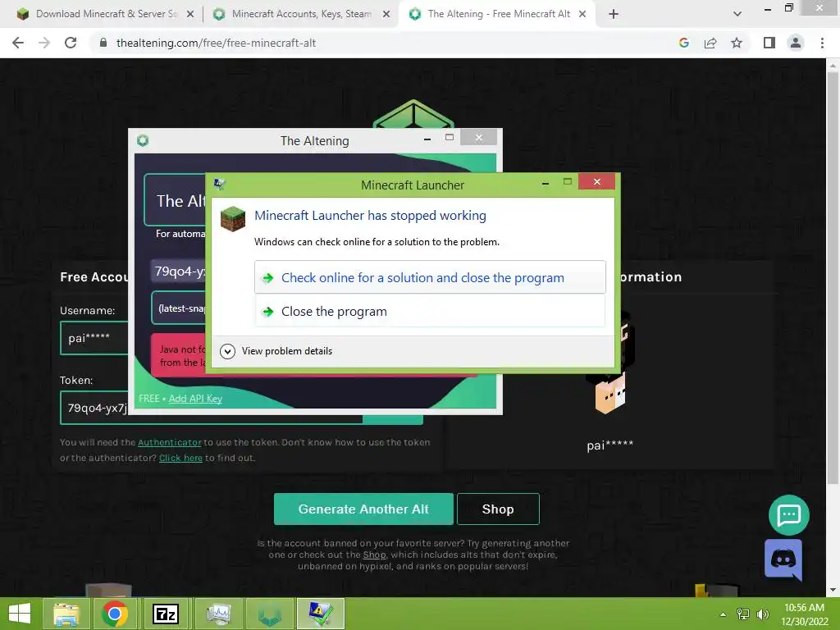Click Add API Key link
The width and height of the screenshot is (840, 630).
click(x=195, y=398)
